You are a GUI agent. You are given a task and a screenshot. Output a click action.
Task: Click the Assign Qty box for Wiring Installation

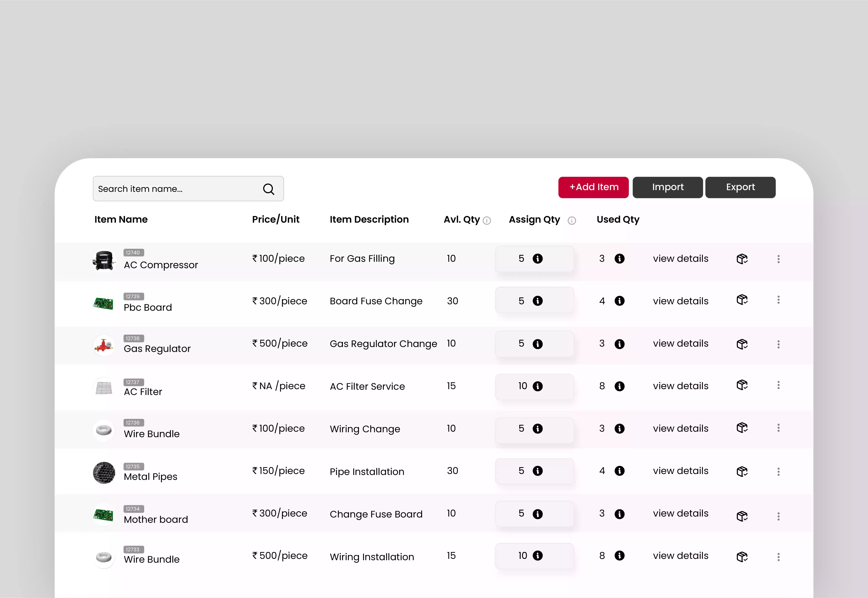pyautogui.click(x=535, y=556)
